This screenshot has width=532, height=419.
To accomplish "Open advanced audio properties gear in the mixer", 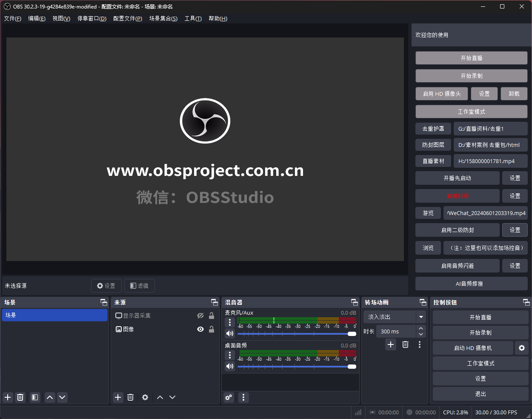I will (x=229, y=397).
